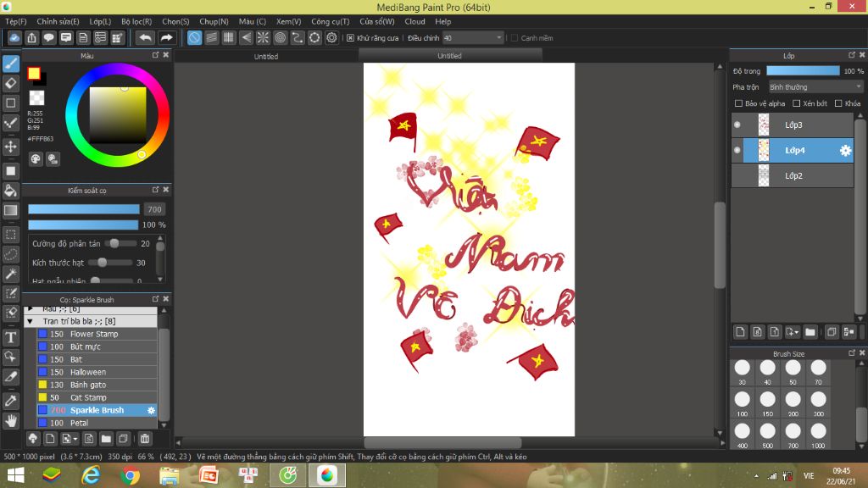Hide the Lớp4 layer
The width and height of the screenshot is (868, 488).
[x=737, y=150]
